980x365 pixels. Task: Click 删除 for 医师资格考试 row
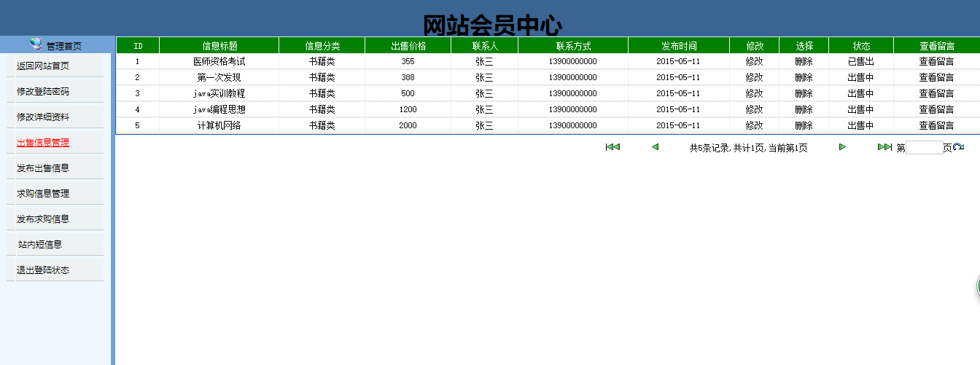(x=804, y=61)
